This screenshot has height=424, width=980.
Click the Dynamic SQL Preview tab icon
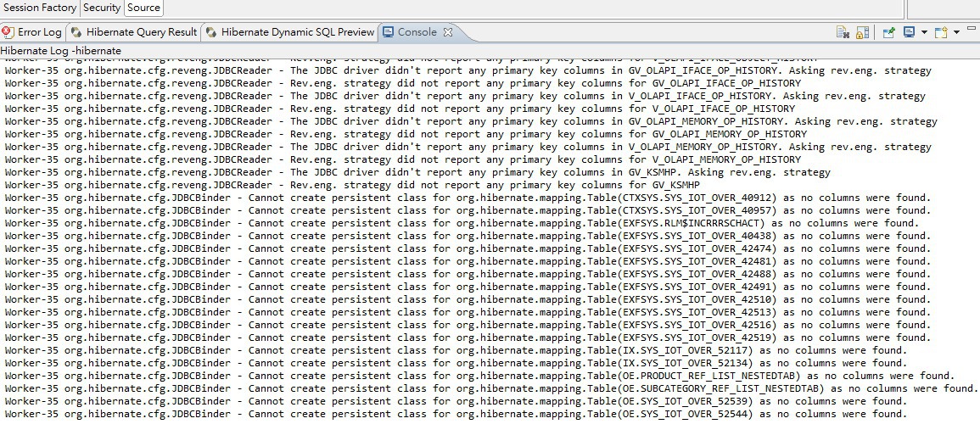tap(211, 32)
